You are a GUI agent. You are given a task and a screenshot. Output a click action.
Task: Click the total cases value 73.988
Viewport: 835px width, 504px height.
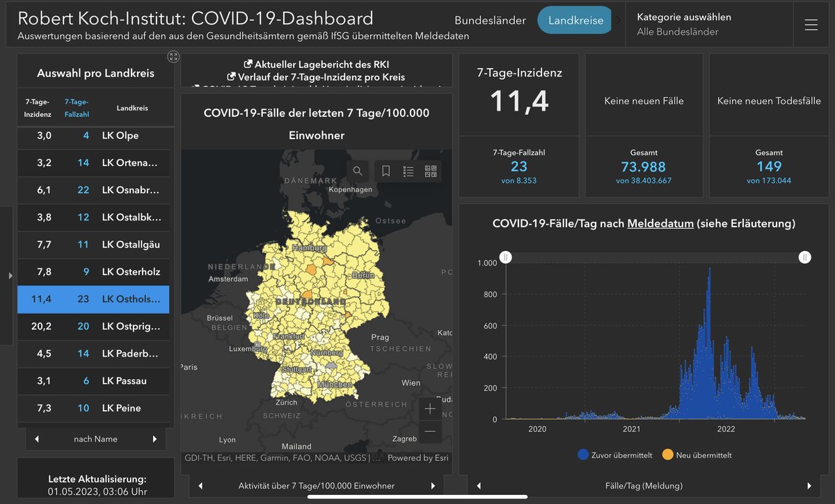pyautogui.click(x=644, y=167)
